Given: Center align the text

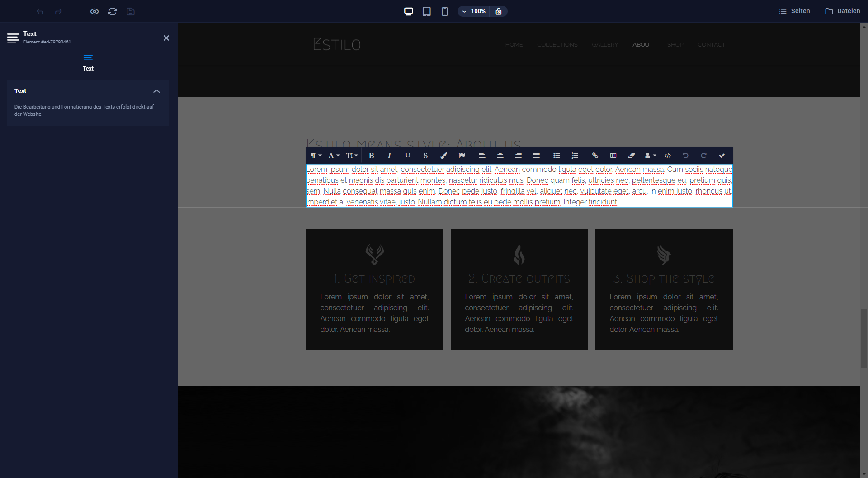Looking at the screenshot, I should pyautogui.click(x=500, y=156).
